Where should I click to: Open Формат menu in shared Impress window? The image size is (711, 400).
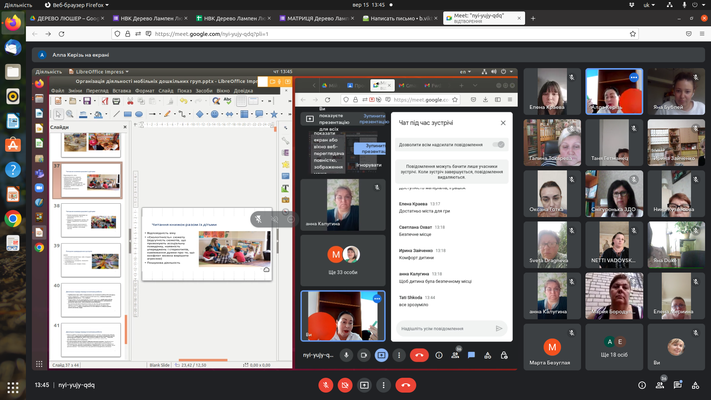click(x=145, y=91)
